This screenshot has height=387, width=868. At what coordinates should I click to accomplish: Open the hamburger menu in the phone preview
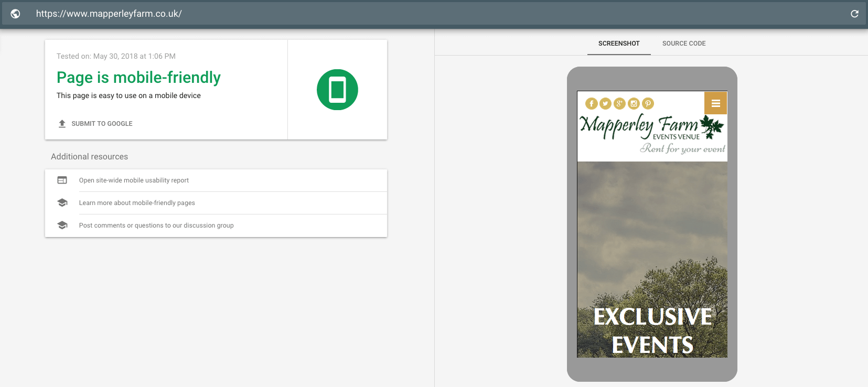click(x=715, y=103)
